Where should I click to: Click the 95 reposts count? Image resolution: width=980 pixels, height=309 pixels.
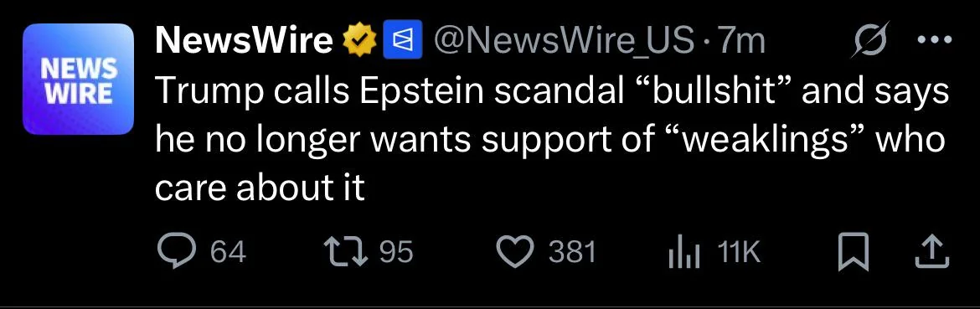(397, 252)
